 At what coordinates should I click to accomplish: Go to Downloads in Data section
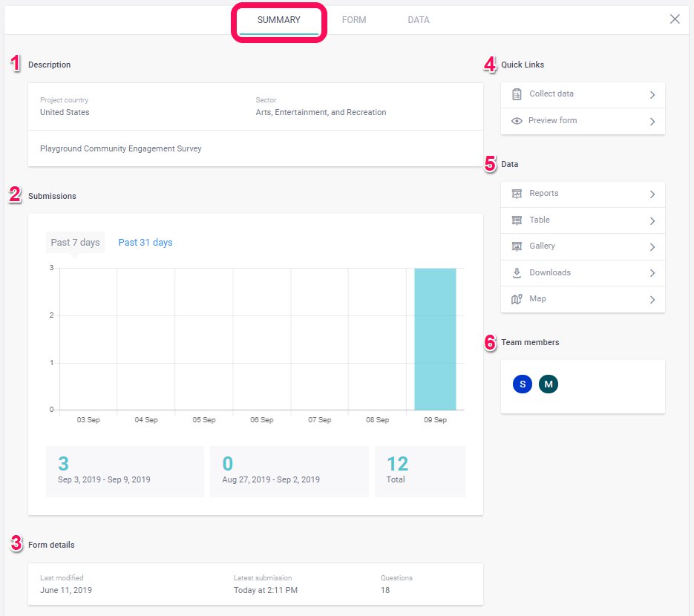pyautogui.click(x=550, y=273)
